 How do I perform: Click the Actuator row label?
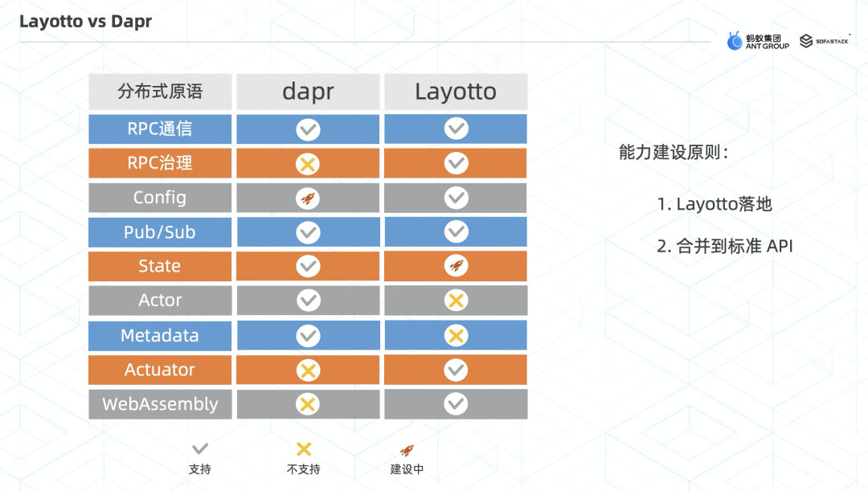[x=160, y=370]
